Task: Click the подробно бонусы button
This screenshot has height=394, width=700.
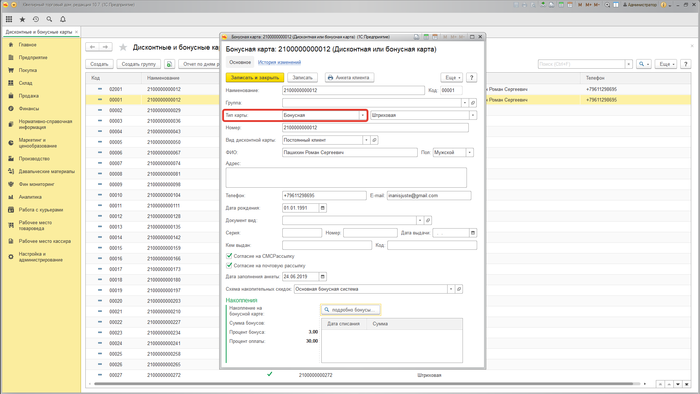Action: point(351,310)
